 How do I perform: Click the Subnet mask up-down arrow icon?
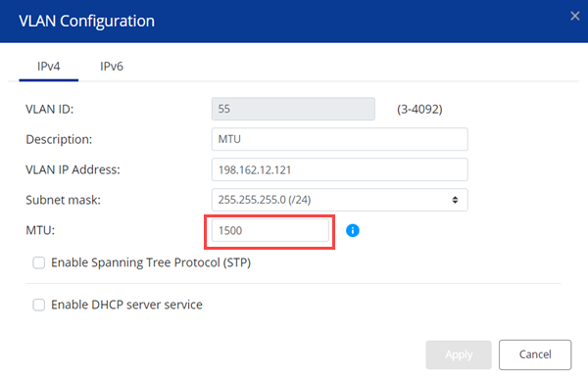(455, 200)
